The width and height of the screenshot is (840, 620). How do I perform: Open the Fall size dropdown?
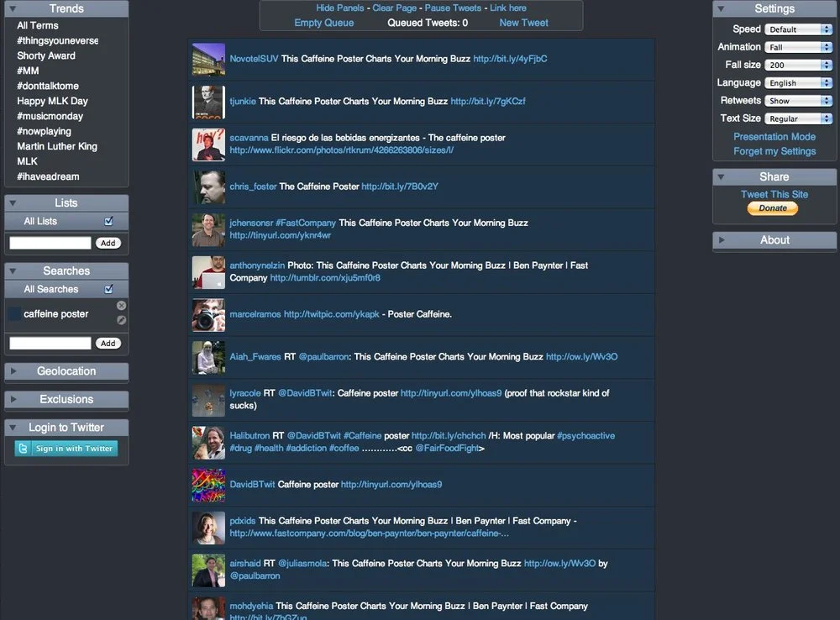tap(798, 65)
